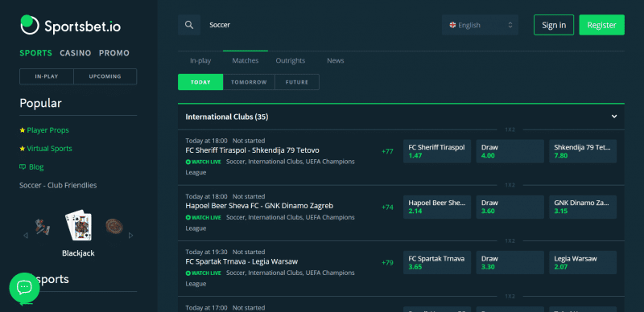This screenshot has width=644, height=312.
Task: Open Virtual Sports link
Action: pos(50,149)
